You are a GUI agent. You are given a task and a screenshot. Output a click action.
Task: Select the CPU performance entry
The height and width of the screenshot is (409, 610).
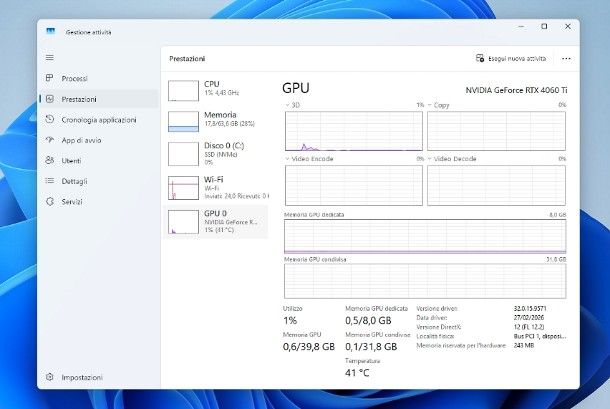(x=217, y=90)
